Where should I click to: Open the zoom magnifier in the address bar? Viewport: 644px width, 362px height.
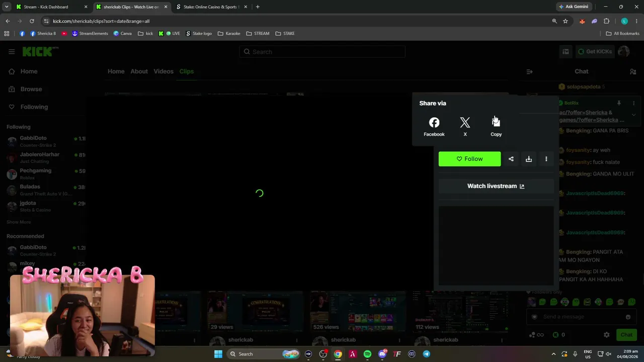click(554, 21)
